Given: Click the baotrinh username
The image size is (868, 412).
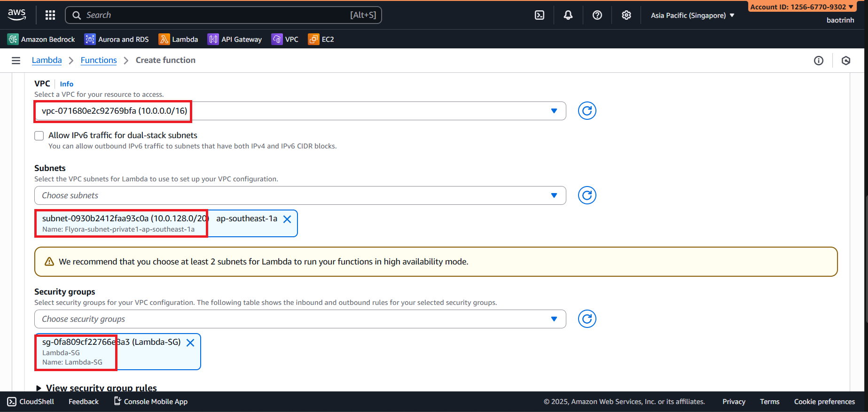Looking at the screenshot, I should tap(840, 20).
